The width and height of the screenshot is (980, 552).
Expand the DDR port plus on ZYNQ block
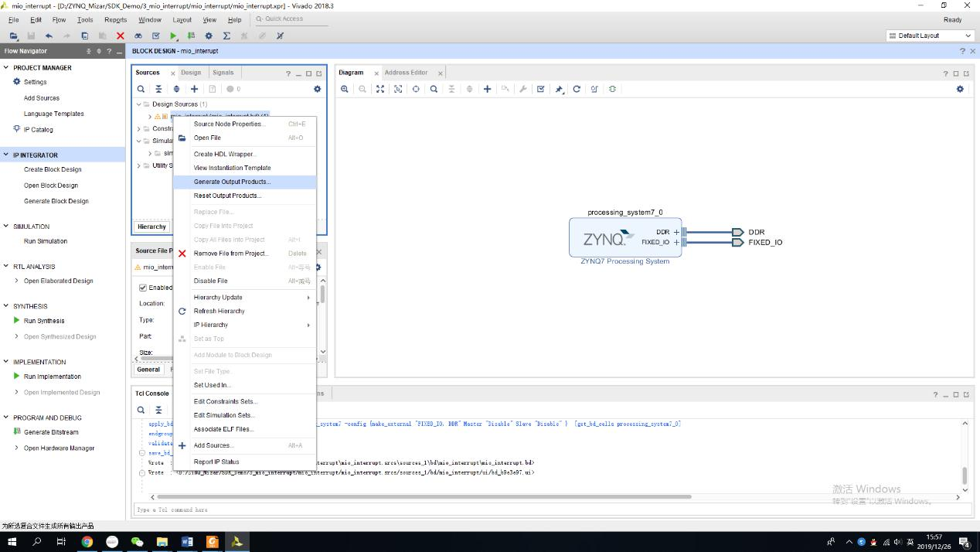[x=676, y=232]
